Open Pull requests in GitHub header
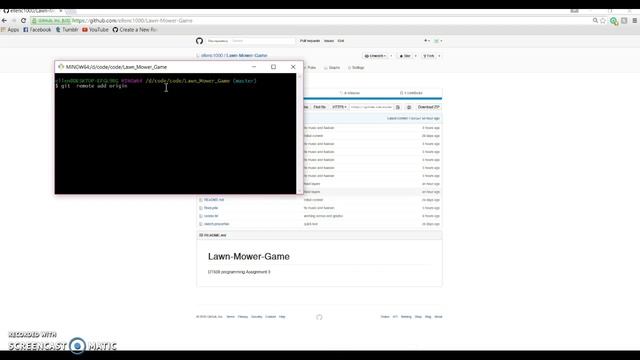This screenshot has width=640, height=360. pos(310,41)
